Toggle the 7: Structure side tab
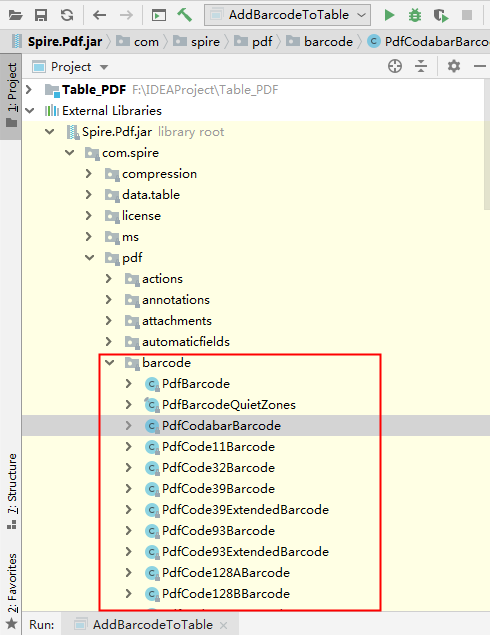The height and width of the screenshot is (635, 490). coord(12,491)
